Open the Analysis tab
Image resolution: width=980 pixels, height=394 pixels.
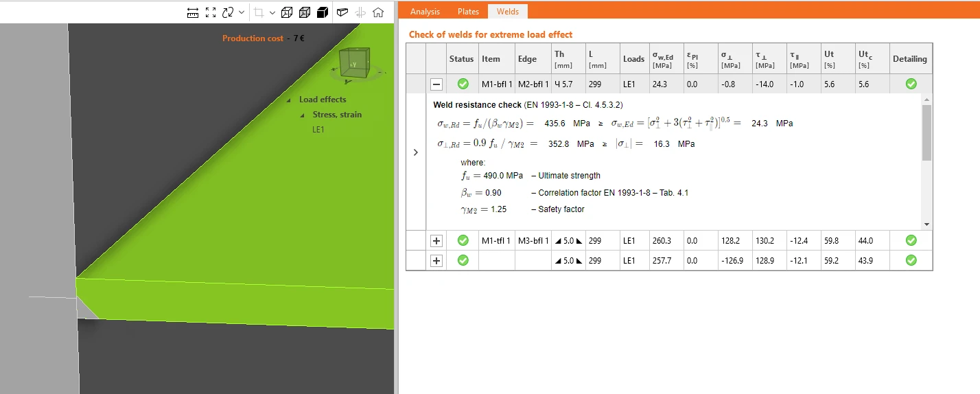point(425,11)
